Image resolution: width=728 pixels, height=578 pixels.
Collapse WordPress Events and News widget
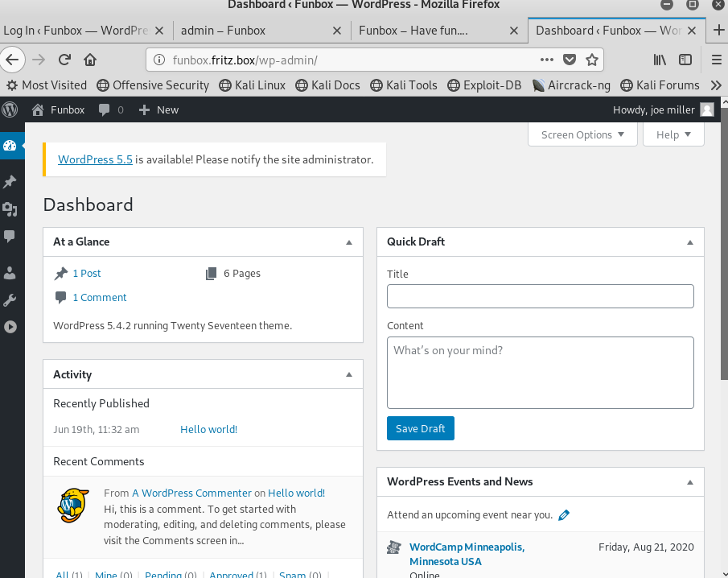coord(690,482)
